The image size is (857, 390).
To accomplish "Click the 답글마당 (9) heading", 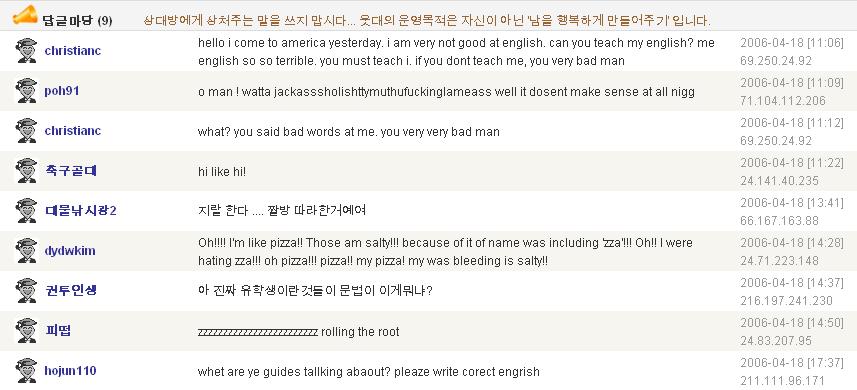I will (77, 21).
